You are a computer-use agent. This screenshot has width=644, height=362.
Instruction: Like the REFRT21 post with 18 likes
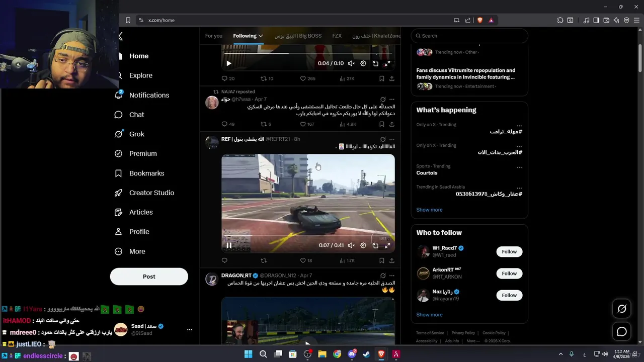(x=306, y=260)
